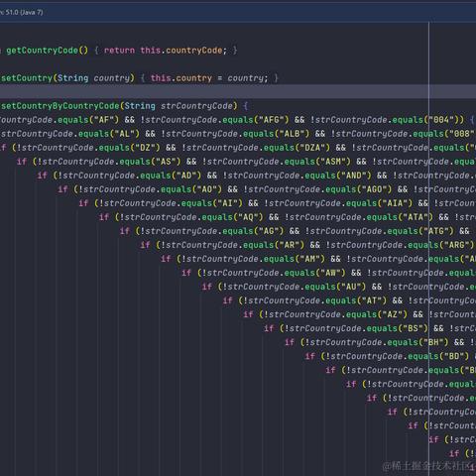Screen dimensions: 476x476
Task: Click the "AM" string literal
Action: (311, 259)
